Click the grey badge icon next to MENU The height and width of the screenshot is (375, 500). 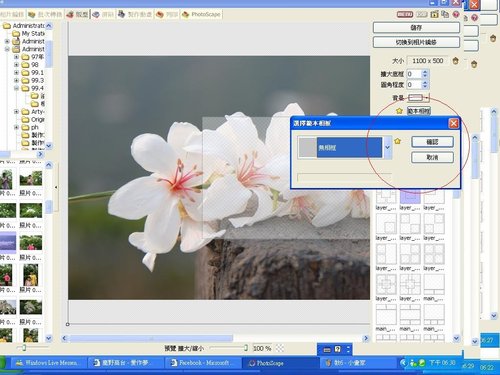coord(421,14)
